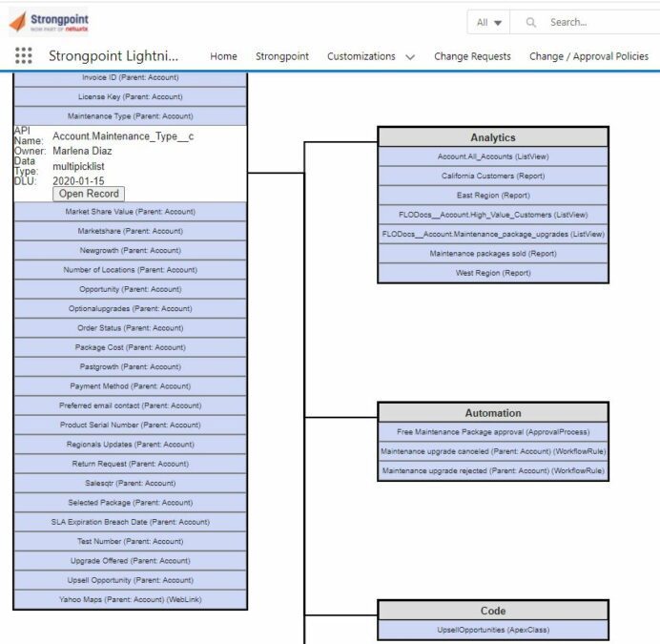The width and height of the screenshot is (660, 644).
Task: Click the search magnifier icon
Action: click(531, 22)
